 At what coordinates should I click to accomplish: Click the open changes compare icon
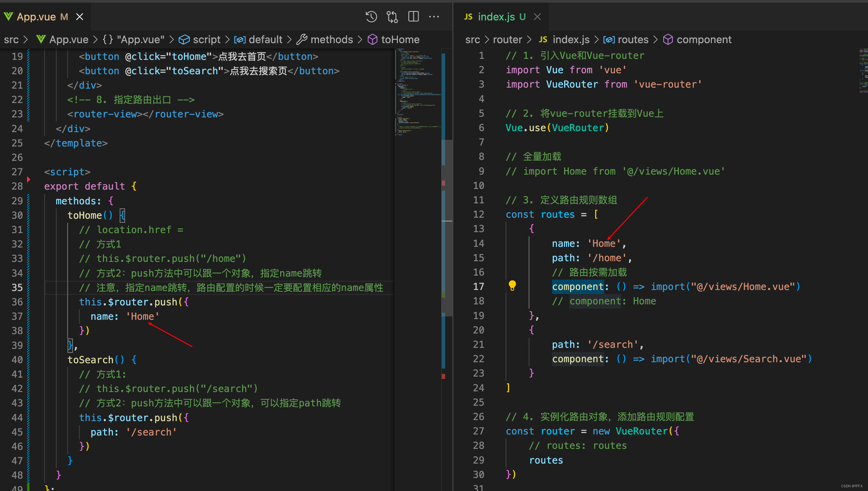[x=392, y=16]
